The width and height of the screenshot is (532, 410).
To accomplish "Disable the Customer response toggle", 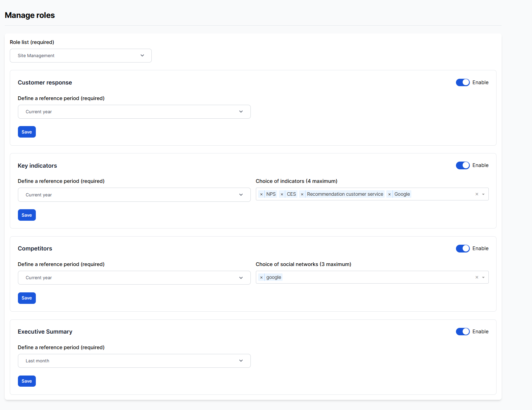I will (462, 82).
